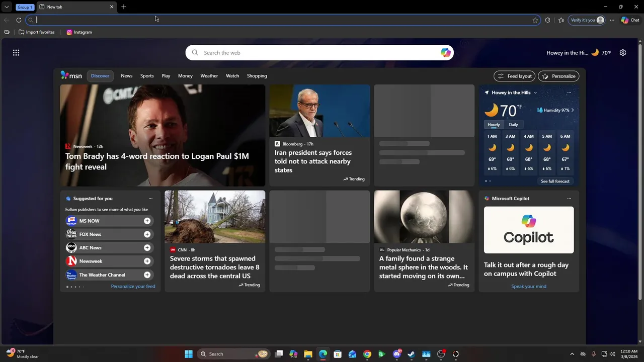Image resolution: width=644 pixels, height=362 pixels.
Task: Open the Play section tab
Action: click(166, 76)
